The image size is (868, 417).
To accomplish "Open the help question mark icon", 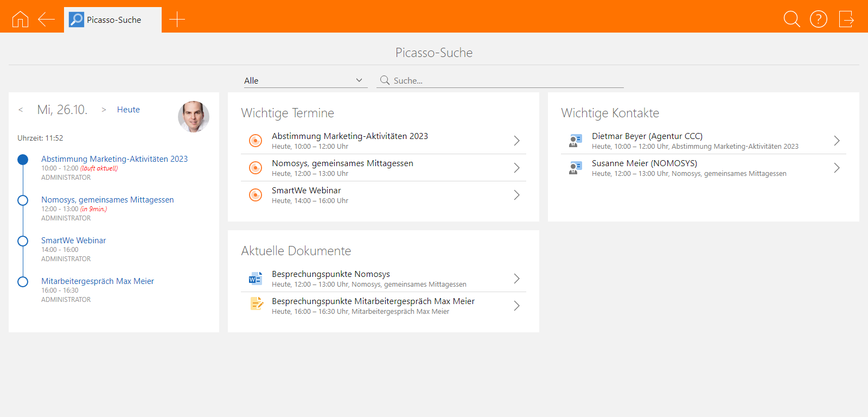I will click(x=819, y=20).
